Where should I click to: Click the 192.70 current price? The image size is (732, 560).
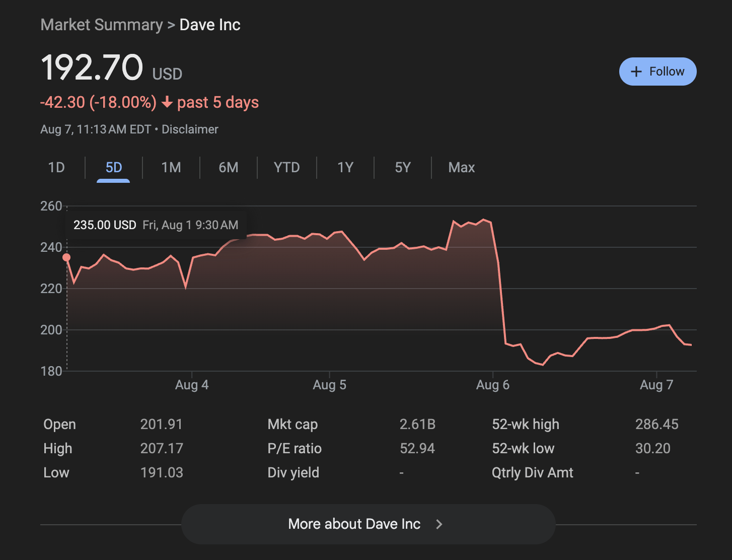[92, 67]
